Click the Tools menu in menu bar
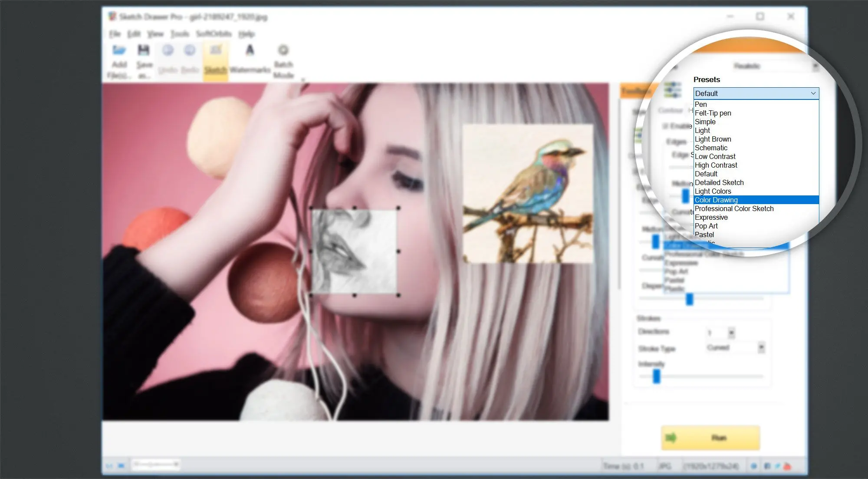Image resolution: width=868 pixels, height=479 pixels. tap(180, 33)
